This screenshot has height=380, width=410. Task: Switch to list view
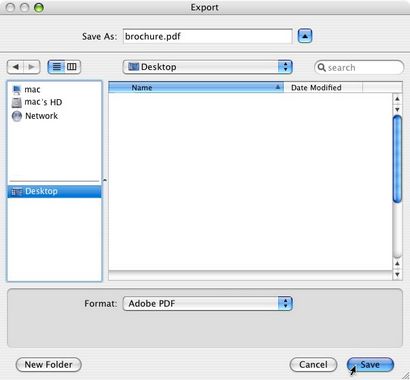[57, 67]
